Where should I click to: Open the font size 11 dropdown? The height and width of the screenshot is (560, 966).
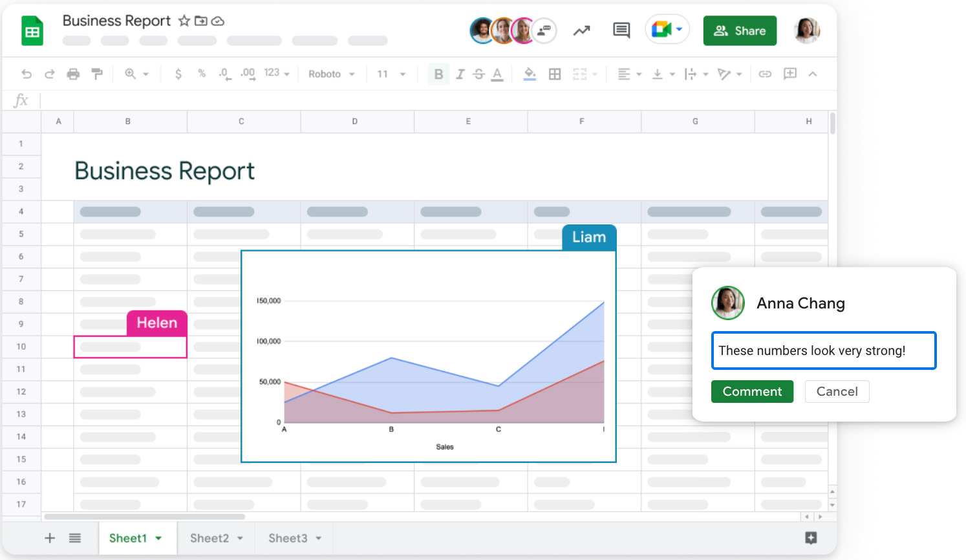(x=391, y=74)
